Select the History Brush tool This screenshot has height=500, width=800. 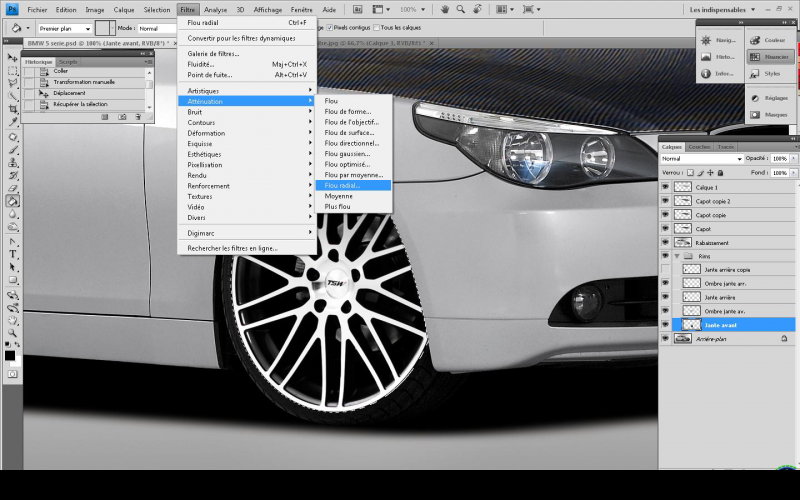click(x=13, y=176)
